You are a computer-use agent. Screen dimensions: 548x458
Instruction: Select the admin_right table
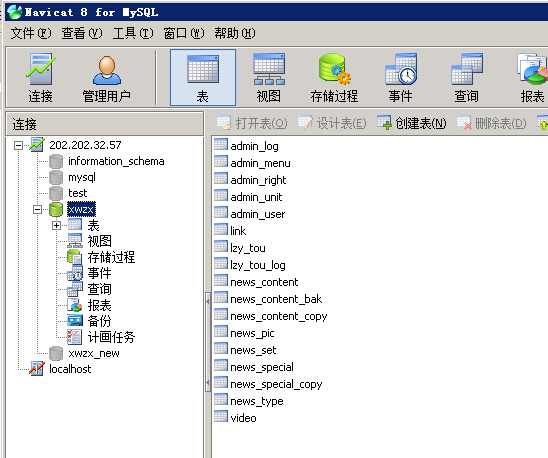(x=258, y=180)
